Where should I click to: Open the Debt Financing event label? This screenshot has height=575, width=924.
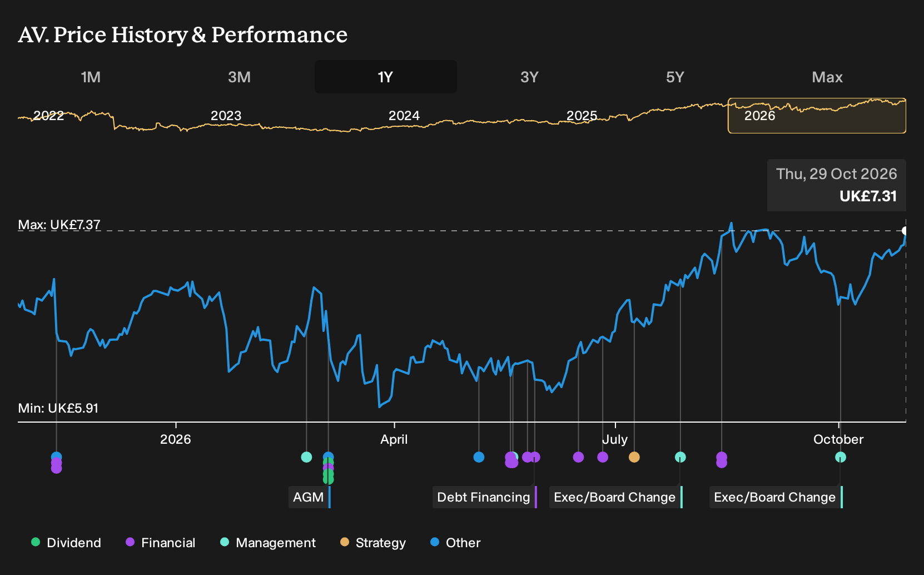[485, 497]
